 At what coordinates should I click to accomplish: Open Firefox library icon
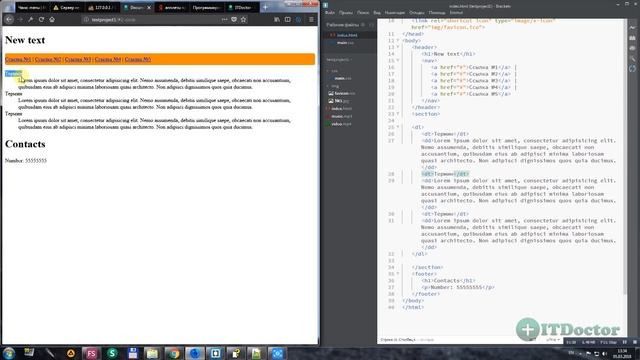pos(277,19)
